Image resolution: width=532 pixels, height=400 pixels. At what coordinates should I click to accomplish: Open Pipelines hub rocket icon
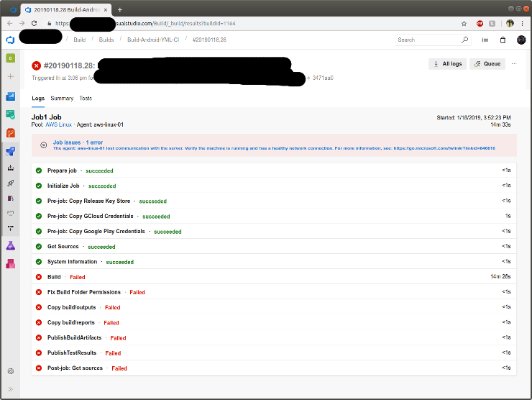pyautogui.click(x=11, y=151)
